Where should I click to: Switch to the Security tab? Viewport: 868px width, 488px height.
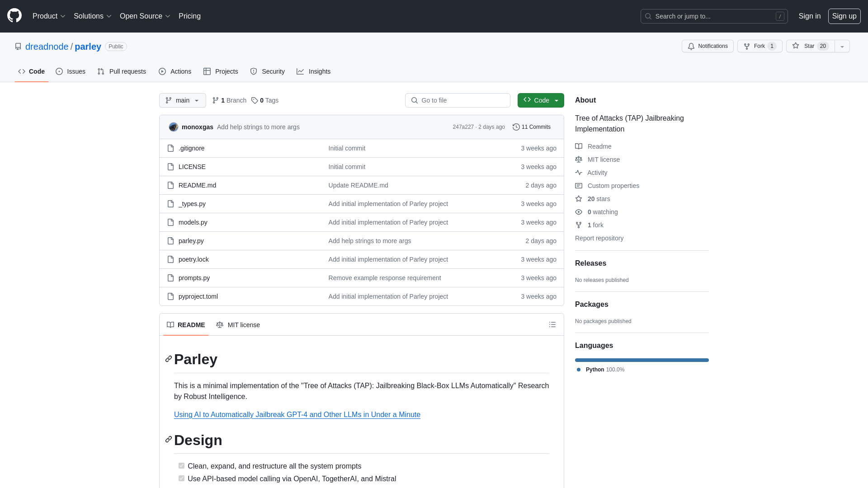268,71
